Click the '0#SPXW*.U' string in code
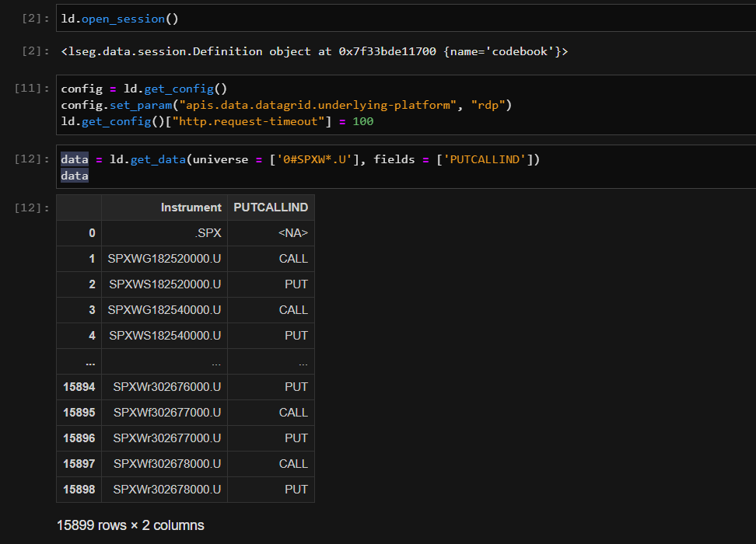 pos(314,159)
